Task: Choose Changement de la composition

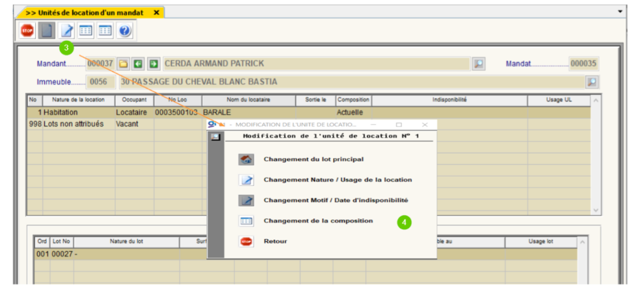Action: (x=318, y=221)
